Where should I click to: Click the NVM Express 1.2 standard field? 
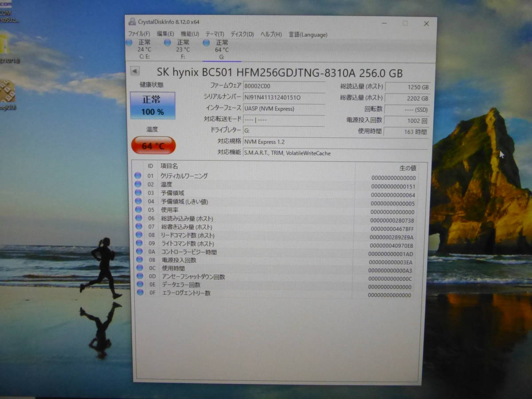[336, 142]
